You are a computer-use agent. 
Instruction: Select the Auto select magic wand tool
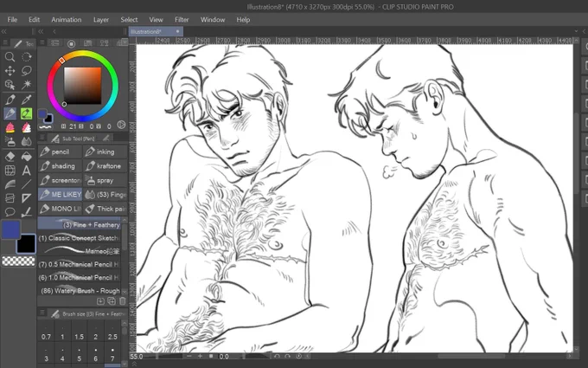(26, 85)
